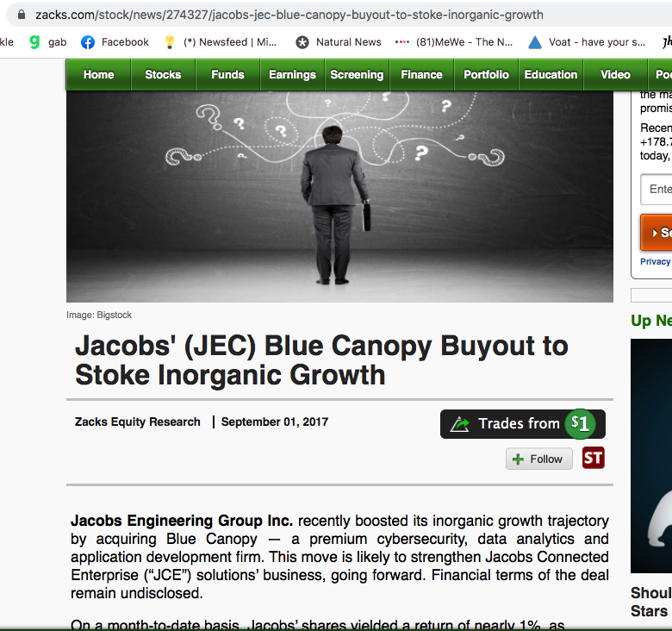Screen dimensions: 672x631
Task: Open the Facebook bookmark
Action: coord(115,42)
